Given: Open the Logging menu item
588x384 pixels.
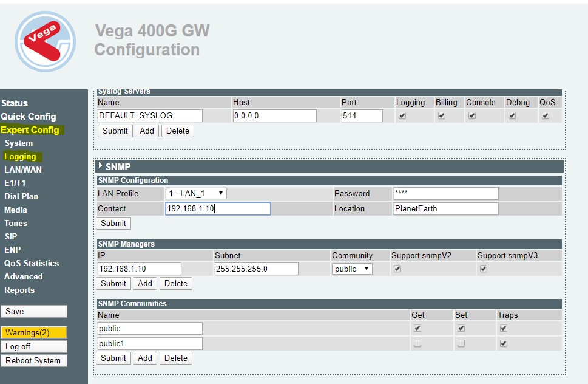Looking at the screenshot, I should point(20,157).
